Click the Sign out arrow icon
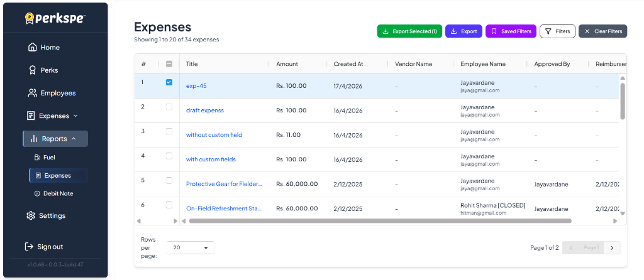The image size is (644, 280). coord(29,246)
